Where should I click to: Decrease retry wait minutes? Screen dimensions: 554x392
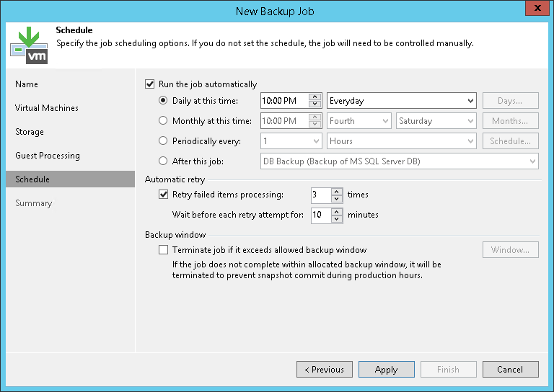[337, 219]
